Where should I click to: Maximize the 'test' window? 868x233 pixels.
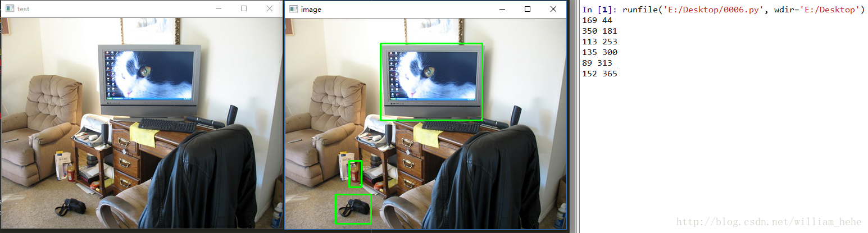tap(244, 9)
